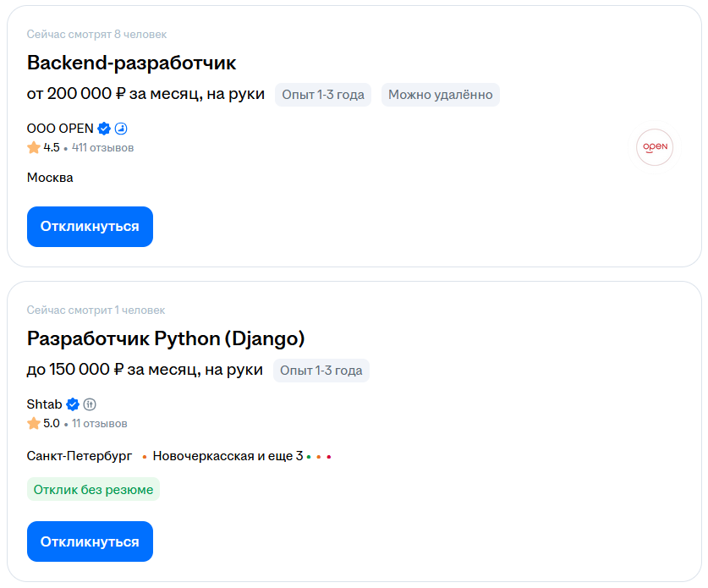Click the employer rating chart icon beside OOO OPEN

tap(120, 129)
